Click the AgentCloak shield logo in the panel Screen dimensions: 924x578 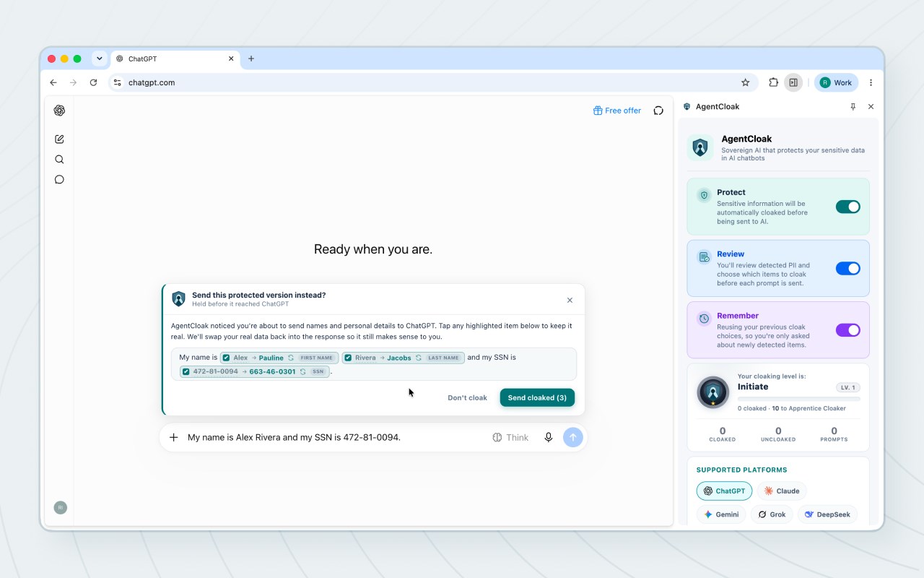(x=700, y=147)
